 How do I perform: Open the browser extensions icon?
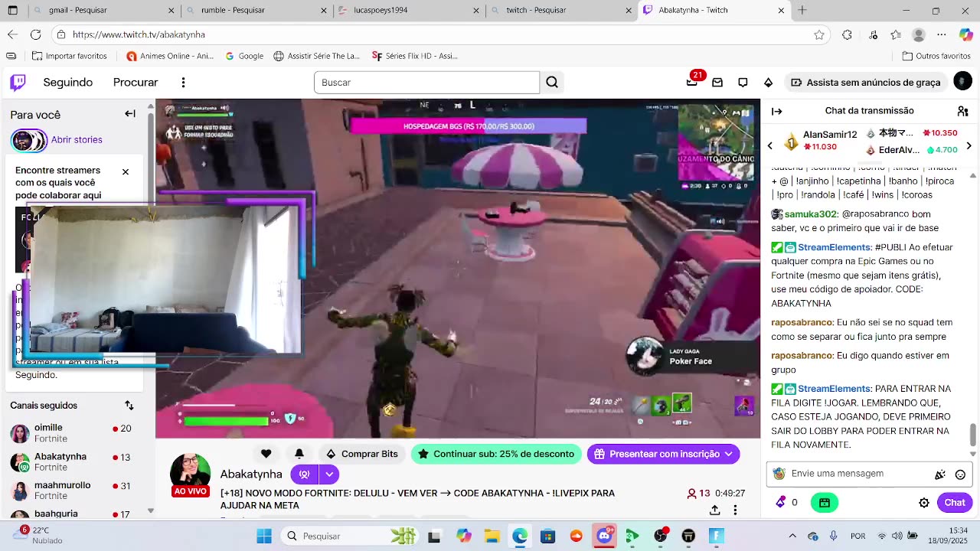coord(847,34)
